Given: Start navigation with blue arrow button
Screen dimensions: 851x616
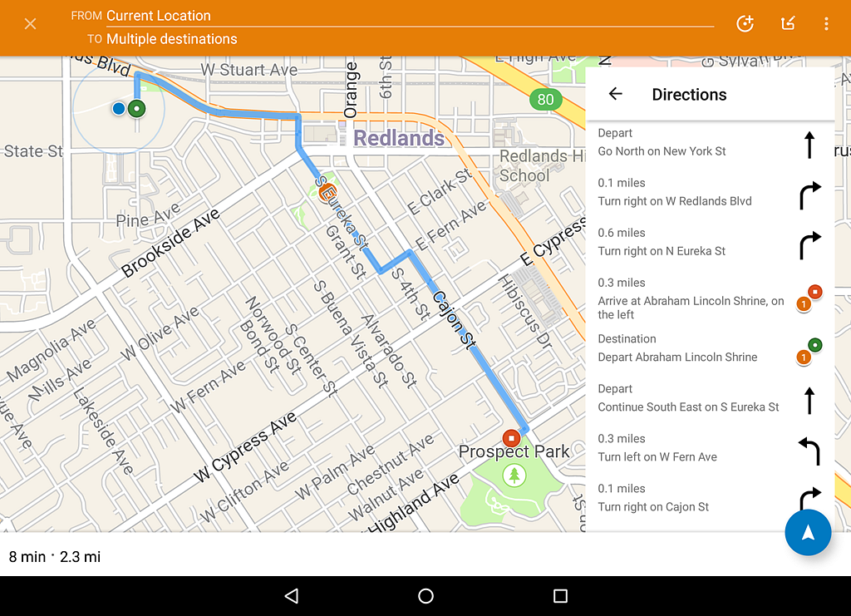Looking at the screenshot, I should click(x=808, y=532).
